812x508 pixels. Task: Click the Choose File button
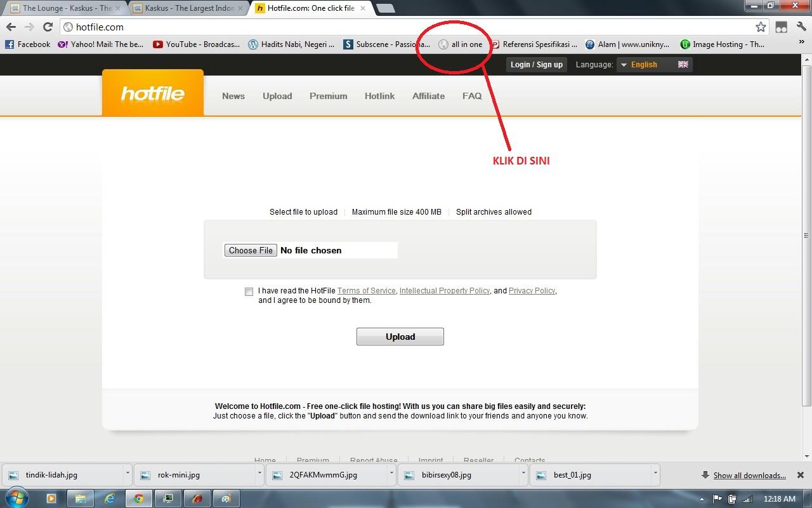pos(251,250)
